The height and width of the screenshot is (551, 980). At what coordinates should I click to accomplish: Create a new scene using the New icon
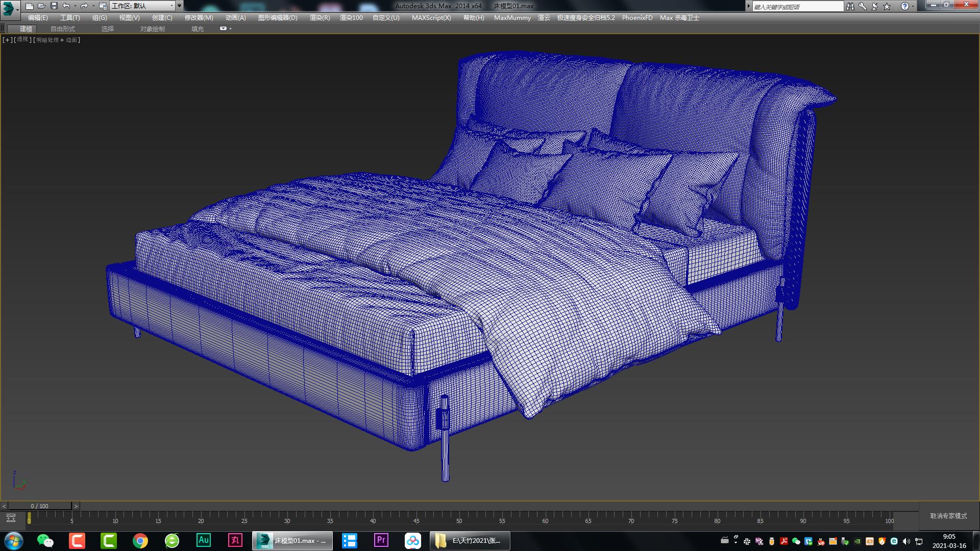pos(30,6)
